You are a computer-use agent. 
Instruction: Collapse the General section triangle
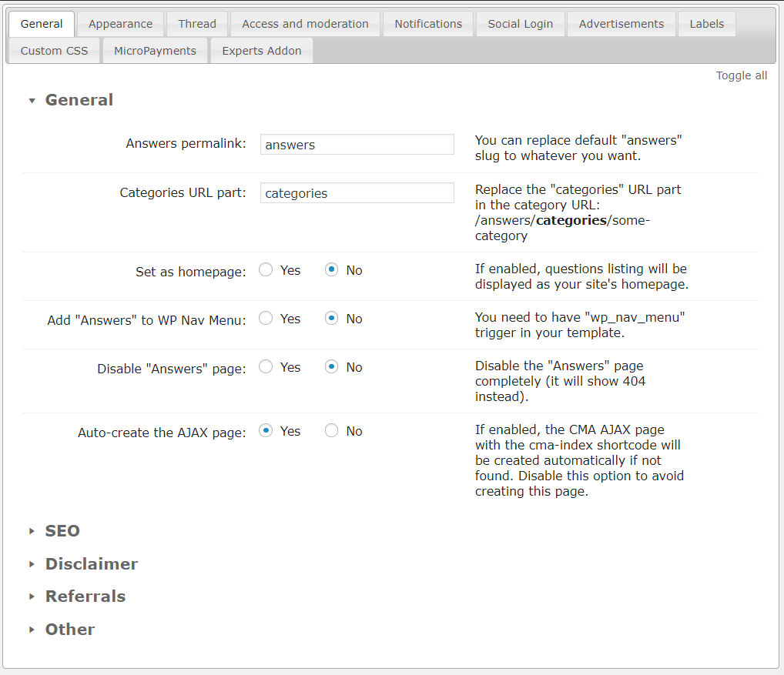click(x=32, y=100)
